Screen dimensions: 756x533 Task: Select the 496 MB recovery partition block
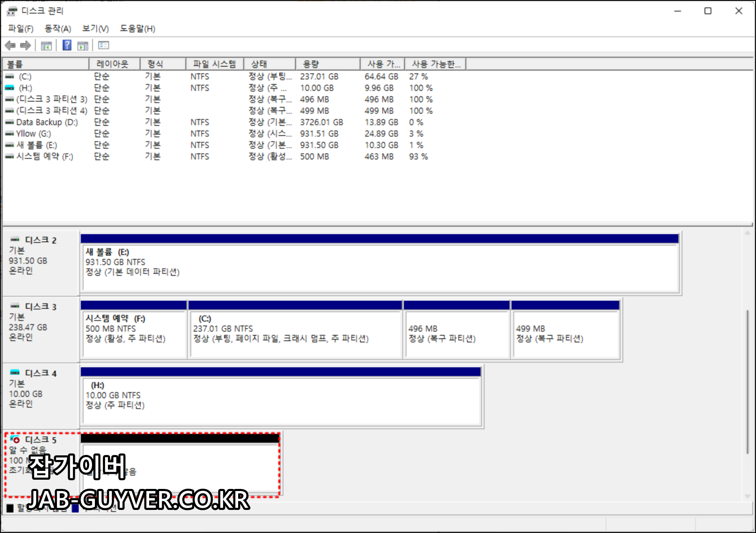coord(457,330)
